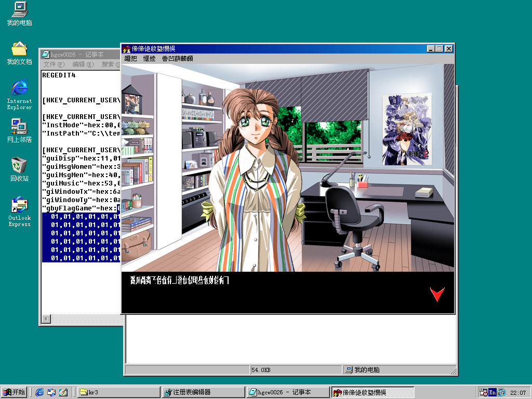Click the "InstPath" line in Notepad
The width and height of the screenshot is (532, 399).
click(x=81, y=134)
